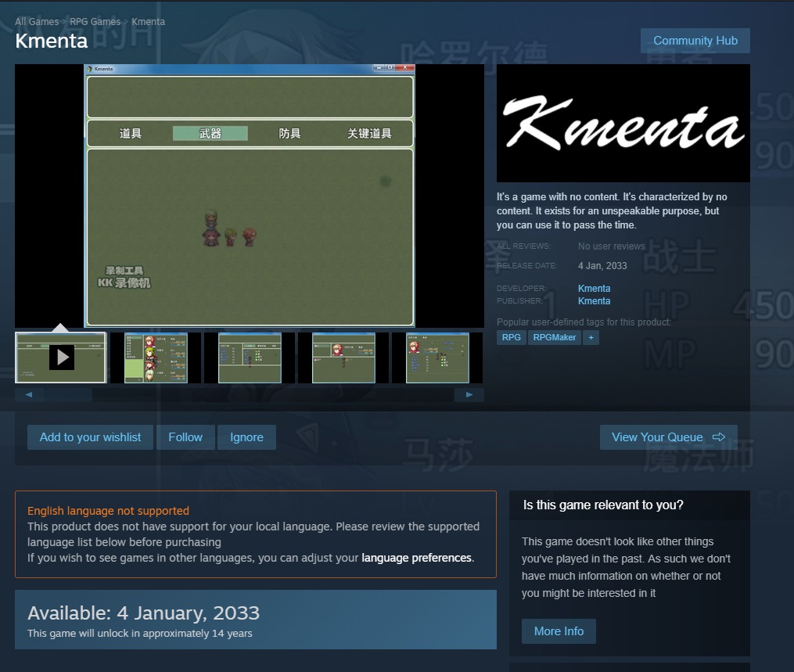This screenshot has width=794, height=672.
Task: Open the Community Hub
Action: (x=695, y=41)
